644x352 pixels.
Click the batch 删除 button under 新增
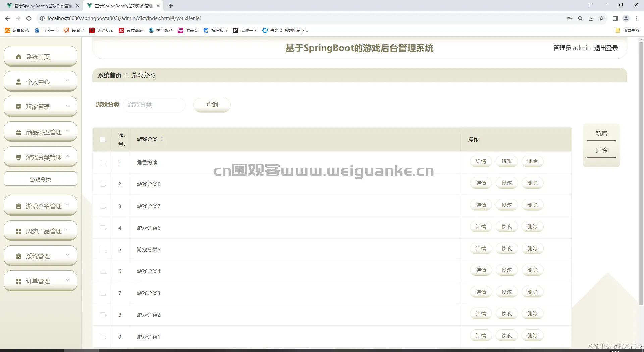coord(601,150)
